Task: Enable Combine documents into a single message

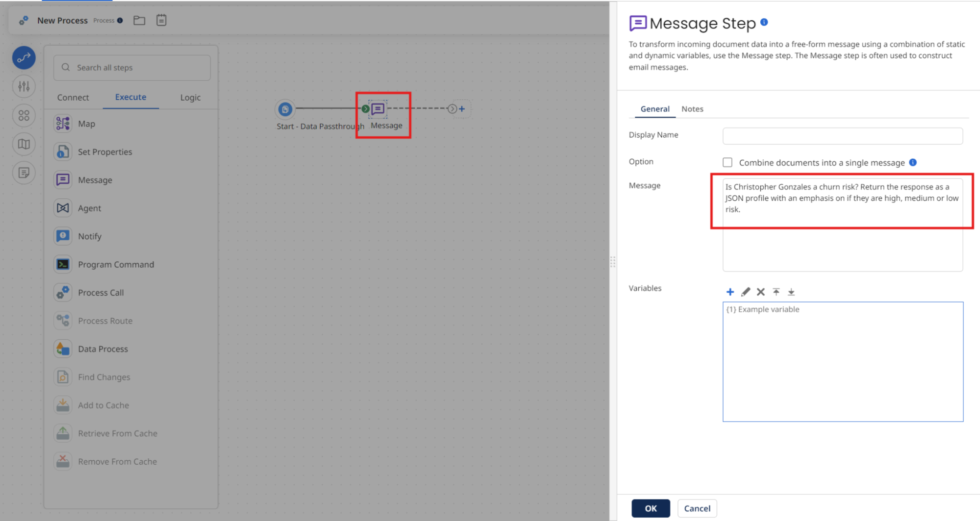Action: pyautogui.click(x=728, y=162)
